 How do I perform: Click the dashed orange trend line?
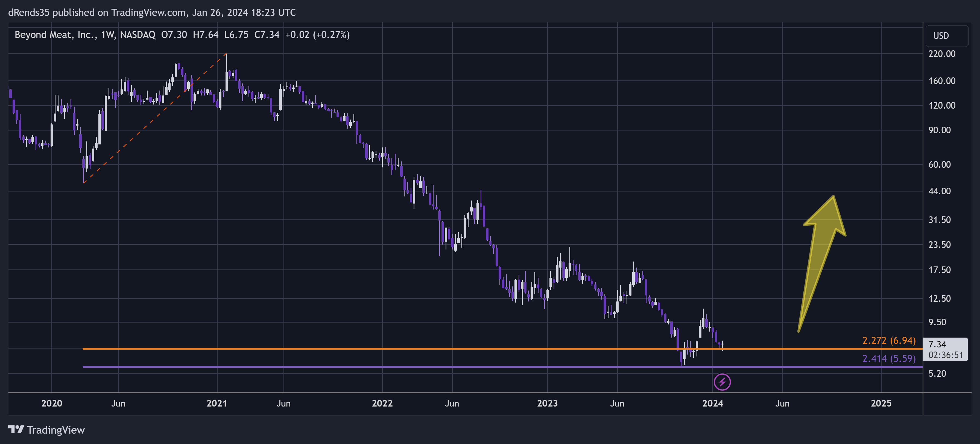point(155,118)
